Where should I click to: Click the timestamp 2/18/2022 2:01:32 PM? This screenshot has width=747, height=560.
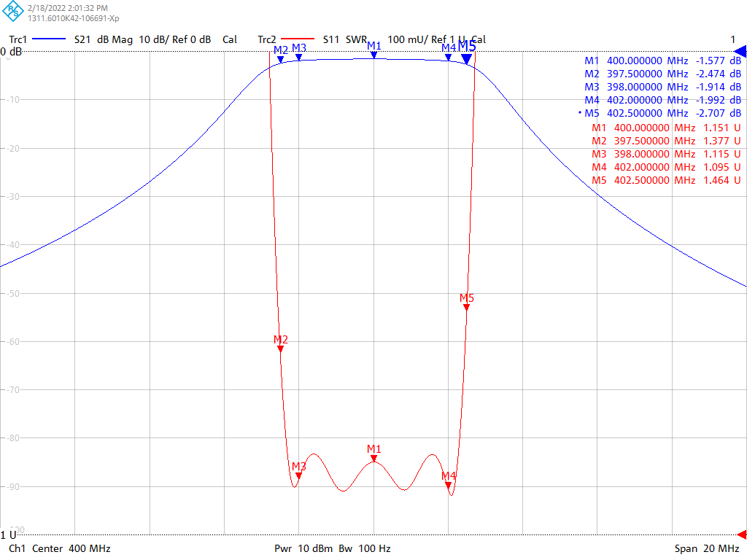(68, 8)
